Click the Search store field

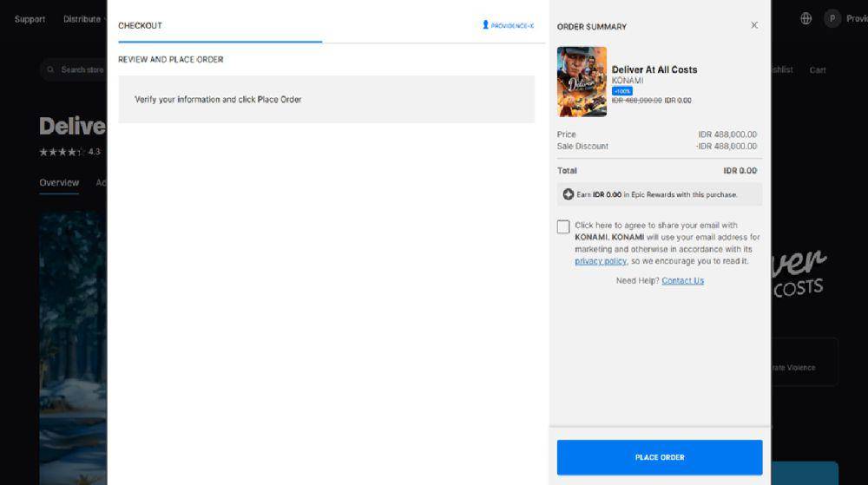[75, 69]
